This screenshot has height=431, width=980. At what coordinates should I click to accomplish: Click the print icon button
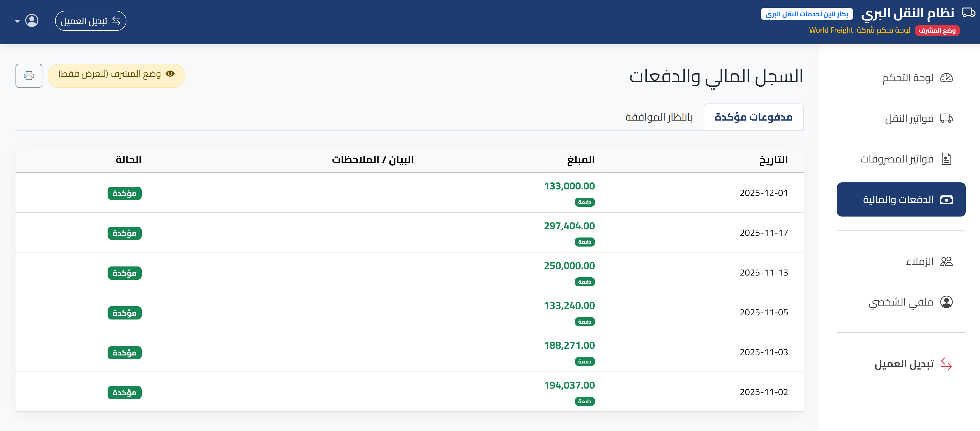29,75
